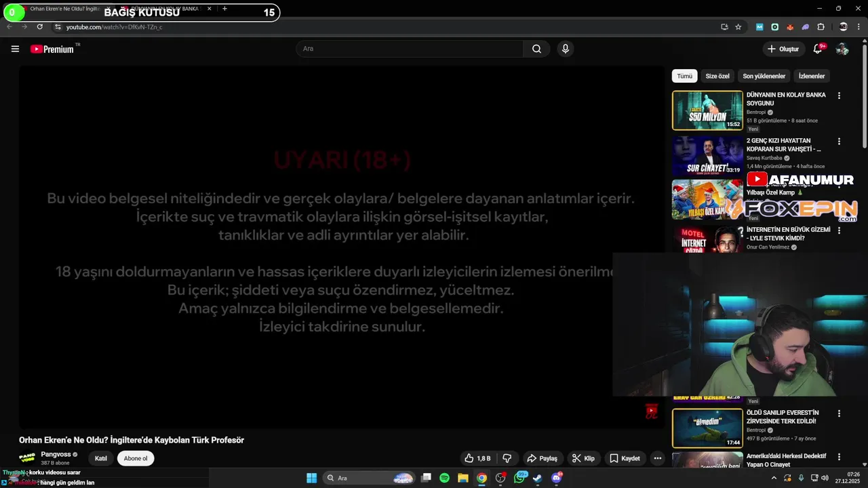Select the Tümü filter chip

pyautogui.click(x=684, y=76)
